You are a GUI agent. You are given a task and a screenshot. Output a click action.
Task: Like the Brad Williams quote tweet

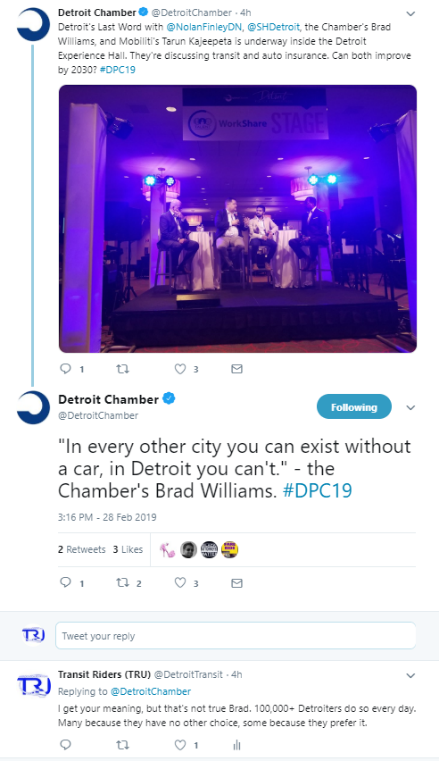180,582
